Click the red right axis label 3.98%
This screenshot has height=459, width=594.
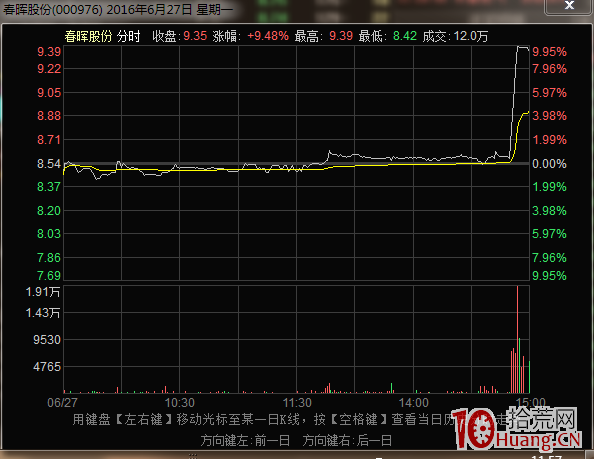click(549, 116)
